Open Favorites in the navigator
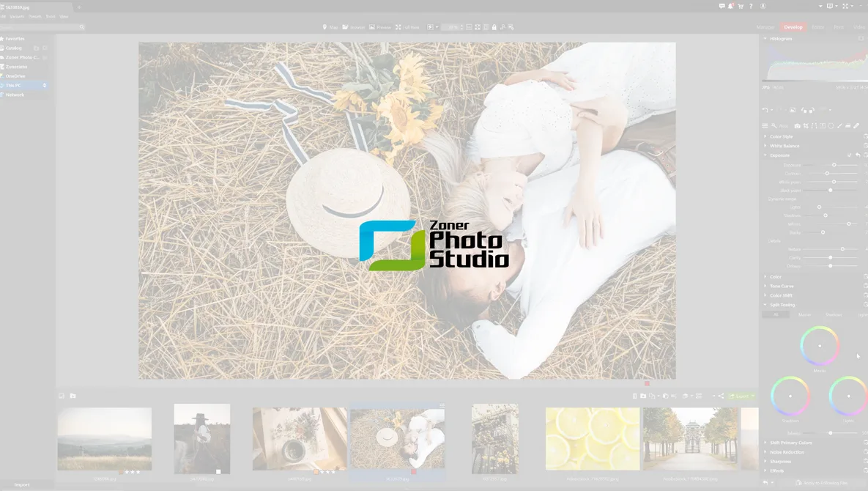Image resolution: width=868 pixels, height=491 pixels. (x=15, y=39)
